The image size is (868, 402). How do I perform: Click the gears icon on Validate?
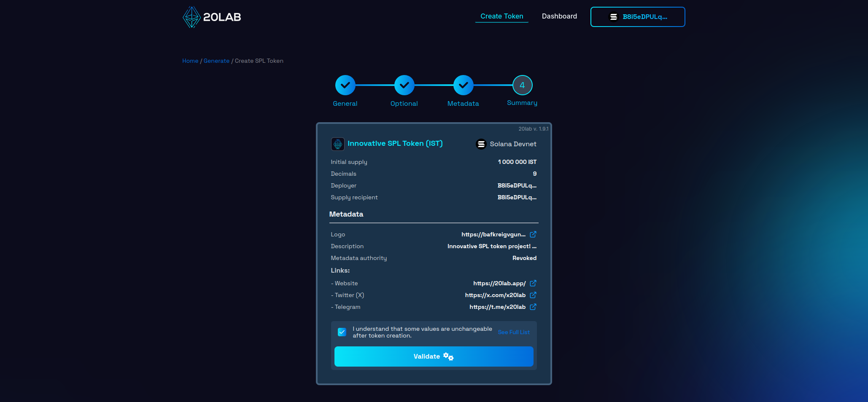[448, 357]
